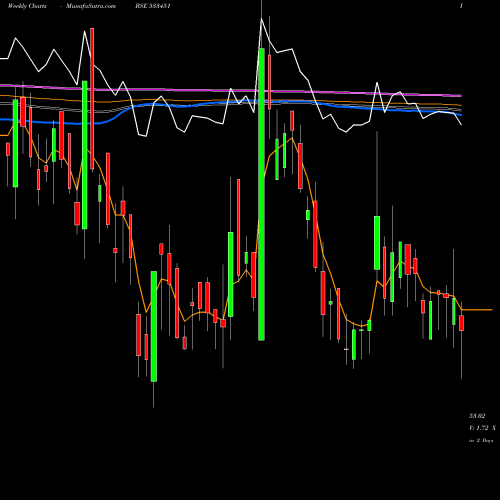Click the flat orange line extension past the last candle
Image resolution: width=500 pixels, height=500 pixels.
pos(477,310)
